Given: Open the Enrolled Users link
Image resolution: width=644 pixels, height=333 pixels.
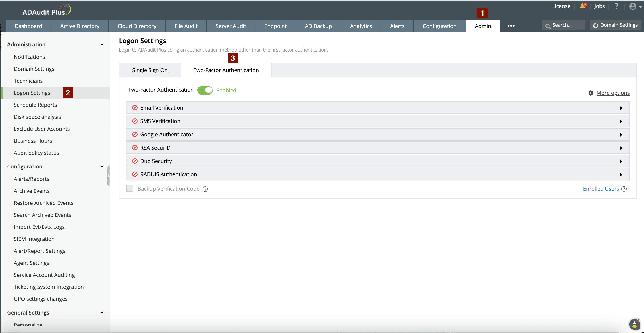Looking at the screenshot, I should (x=601, y=189).
